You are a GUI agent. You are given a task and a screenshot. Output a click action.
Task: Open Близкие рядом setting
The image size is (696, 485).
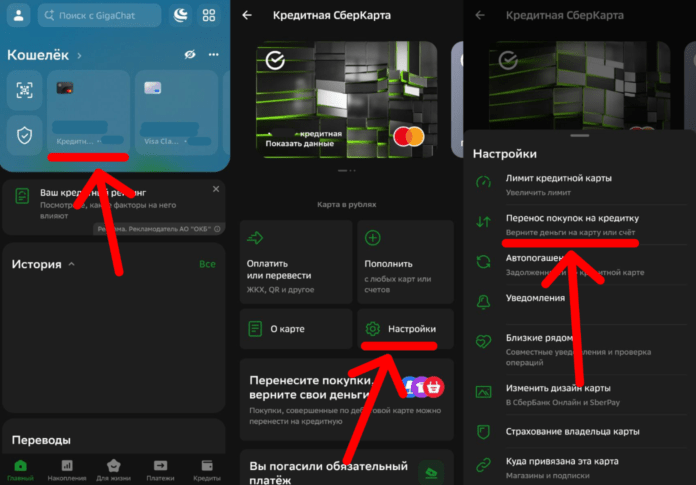coord(580,350)
